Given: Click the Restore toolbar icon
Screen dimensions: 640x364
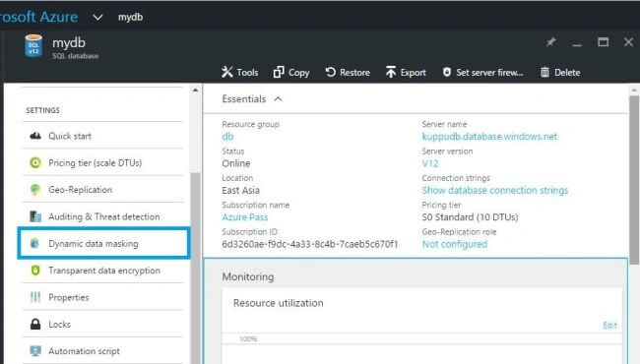Looking at the screenshot, I should pyautogui.click(x=330, y=72).
